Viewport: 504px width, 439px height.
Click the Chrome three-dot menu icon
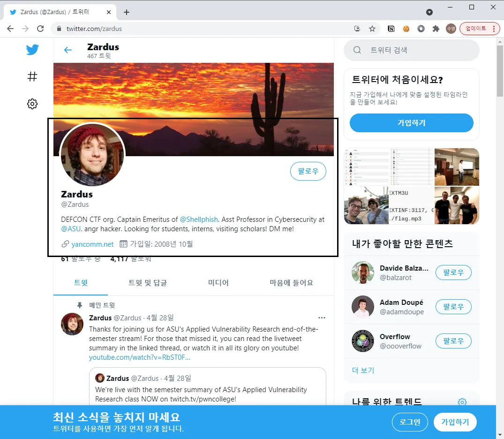(x=494, y=29)
